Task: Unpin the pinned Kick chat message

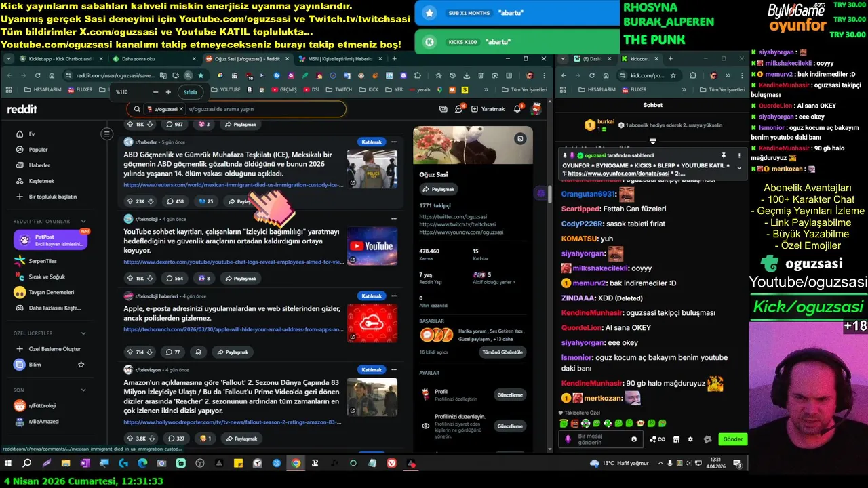Action: pos(724,155)
